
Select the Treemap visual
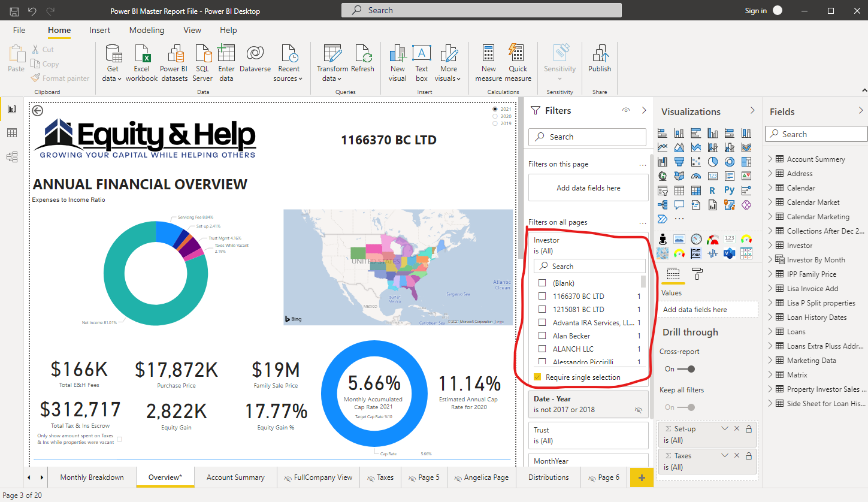point(746,162)
